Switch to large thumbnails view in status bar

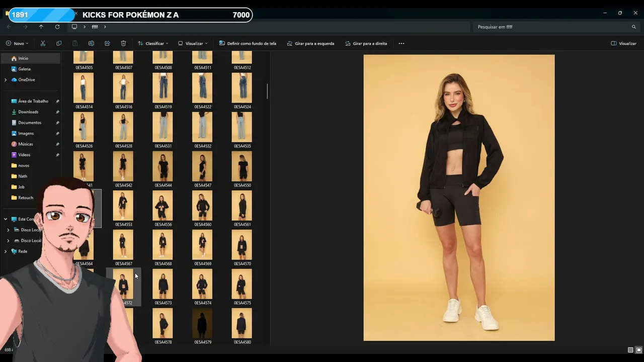tap(639, 350)
